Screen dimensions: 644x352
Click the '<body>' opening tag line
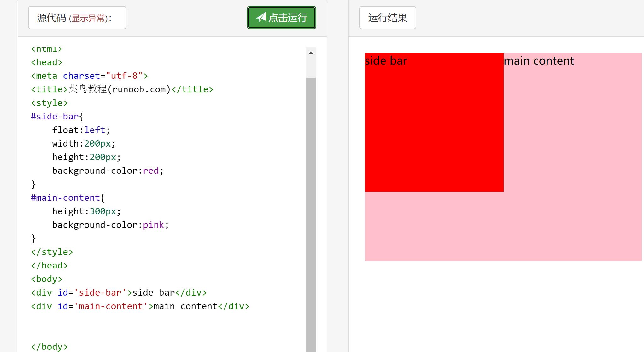(x=47, y=279)
